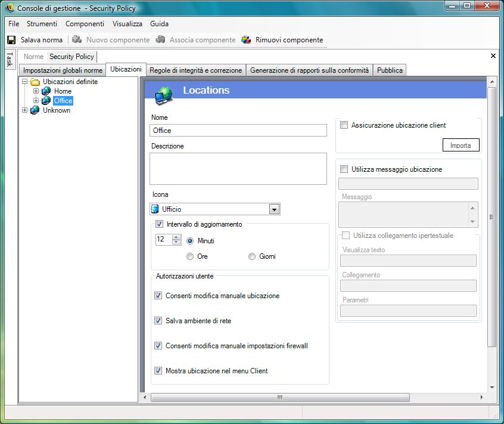This screenshot has height=424, width=504.
Task: Click the Associa componente toolbar icon
Action: pyautogui.click(x=160, y=39)
